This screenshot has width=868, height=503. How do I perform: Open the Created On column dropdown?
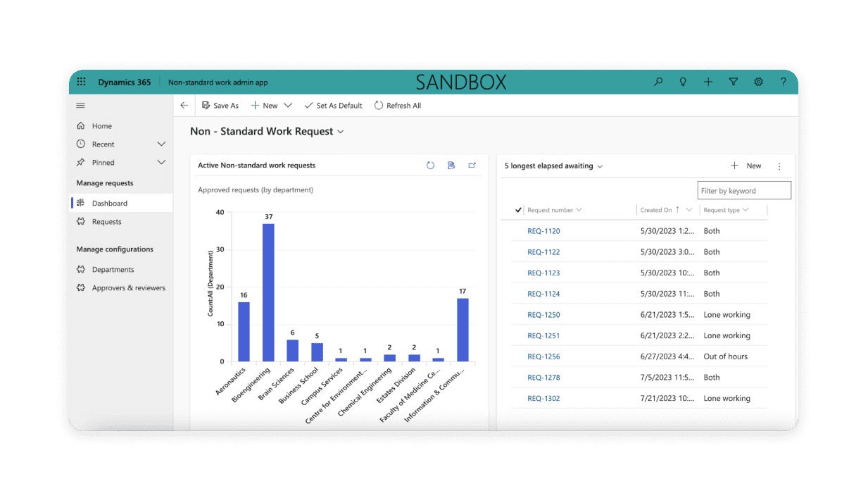click(x=689, y=210)
